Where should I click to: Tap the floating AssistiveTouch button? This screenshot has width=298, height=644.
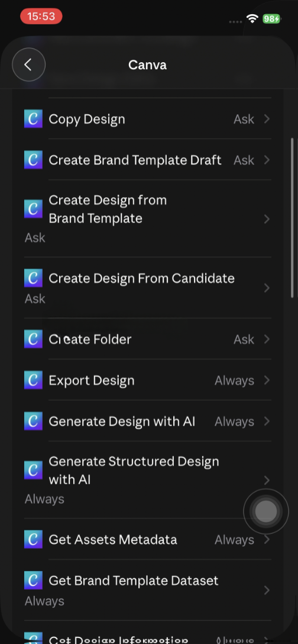[266, 511]
